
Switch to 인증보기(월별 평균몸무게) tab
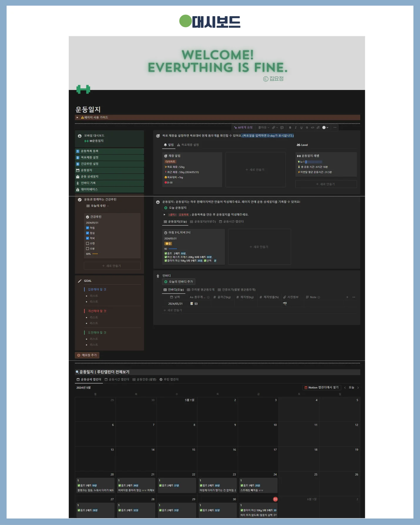[236, 290]
